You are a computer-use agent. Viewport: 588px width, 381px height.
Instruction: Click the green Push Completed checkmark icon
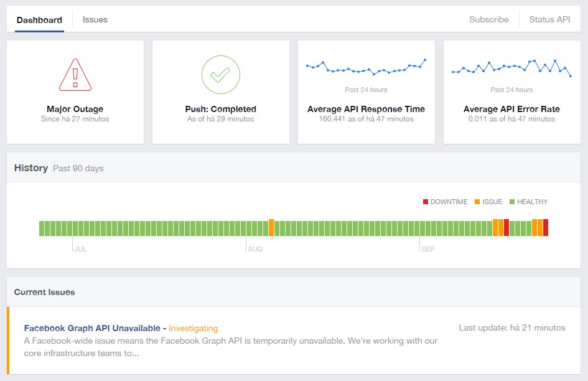[x=220, y=75]
